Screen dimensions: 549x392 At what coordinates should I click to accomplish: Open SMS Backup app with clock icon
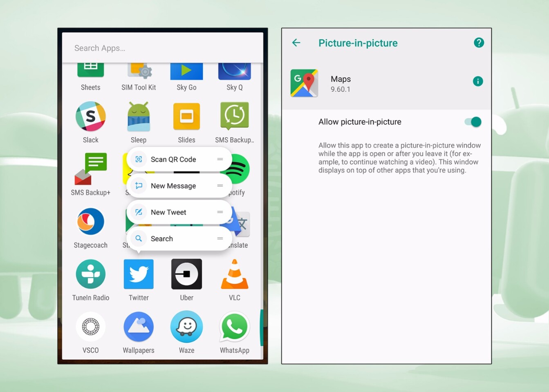[235, 116]
